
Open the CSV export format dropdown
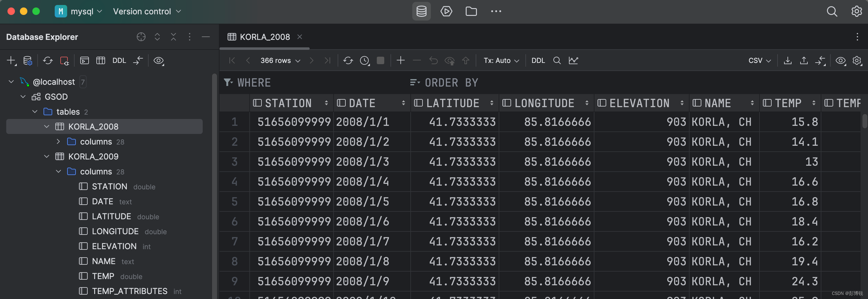(759, 60)
